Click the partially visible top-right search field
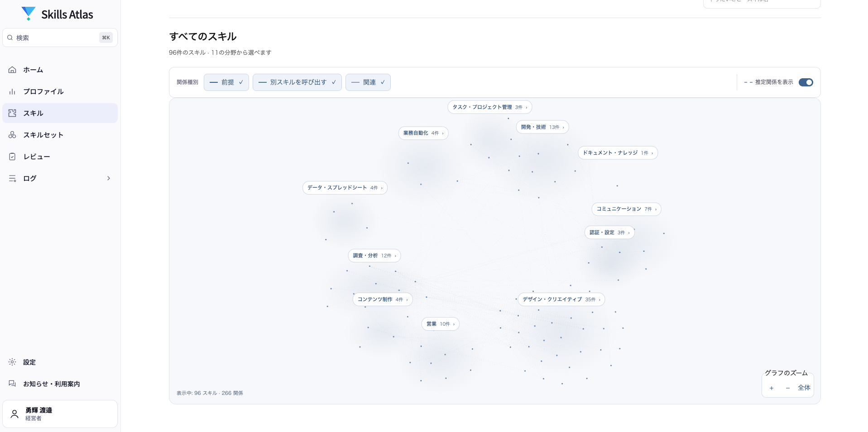This screenshot has width=868, height=432. [762, 4]
